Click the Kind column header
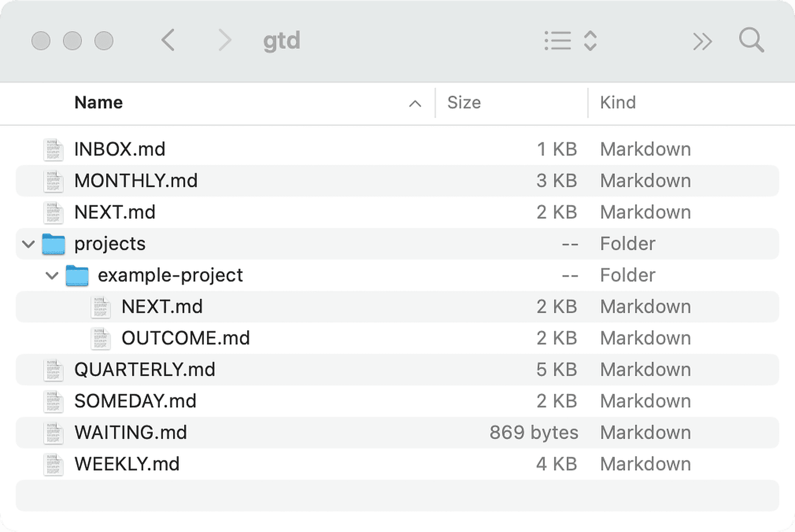This screenshot has width=795, height=532. coord(618,102)
